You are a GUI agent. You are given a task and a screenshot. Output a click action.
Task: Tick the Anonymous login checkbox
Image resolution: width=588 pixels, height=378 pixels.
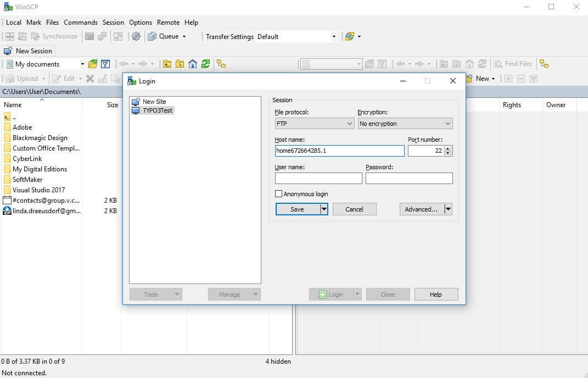pos(278,194)
